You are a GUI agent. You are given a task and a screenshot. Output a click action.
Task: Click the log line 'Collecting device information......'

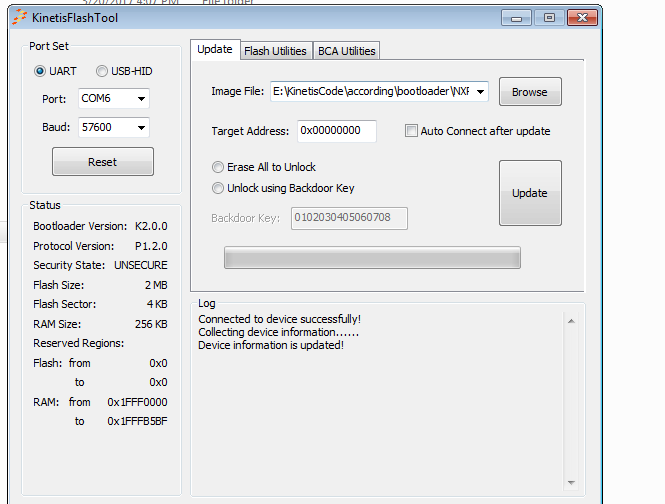[279, 332]
